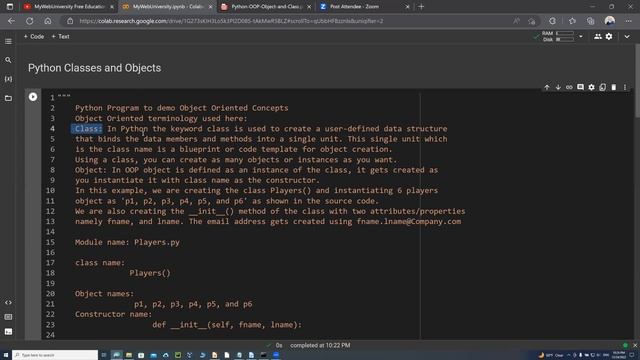
Task: Click 'Object names:' on line 20
Action: coord(104,293)
